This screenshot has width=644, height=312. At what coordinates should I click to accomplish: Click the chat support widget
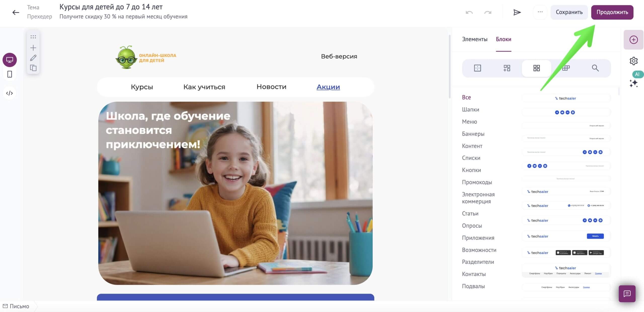pos(627,294)
